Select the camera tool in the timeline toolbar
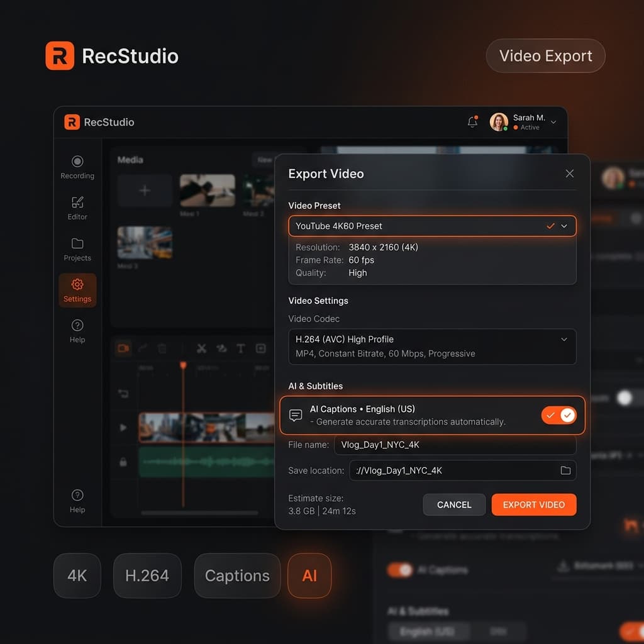Viewport: 644px width, 644px height. coord(123,348)
